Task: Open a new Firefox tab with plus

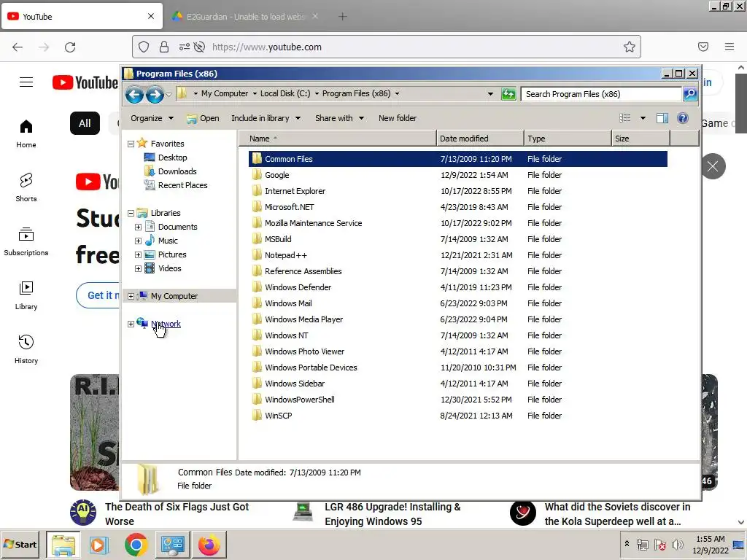Action: (343, 17)
